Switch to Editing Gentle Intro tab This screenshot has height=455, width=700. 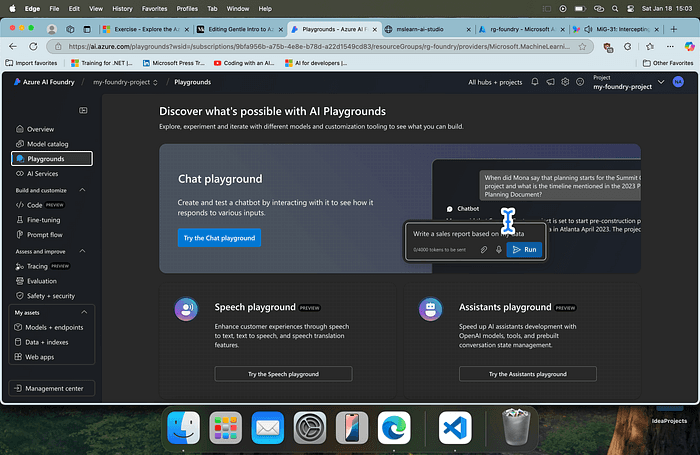click(x=240, y=29)
